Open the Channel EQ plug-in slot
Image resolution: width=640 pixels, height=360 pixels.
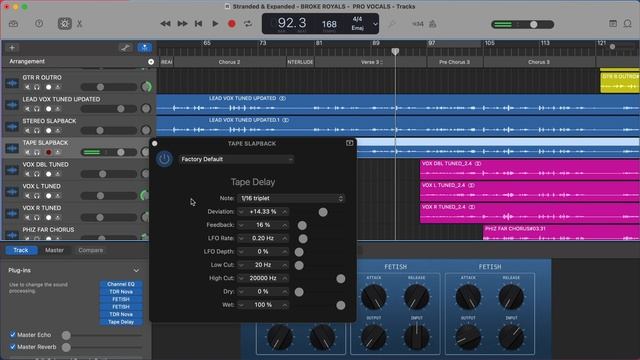(121, 284)
